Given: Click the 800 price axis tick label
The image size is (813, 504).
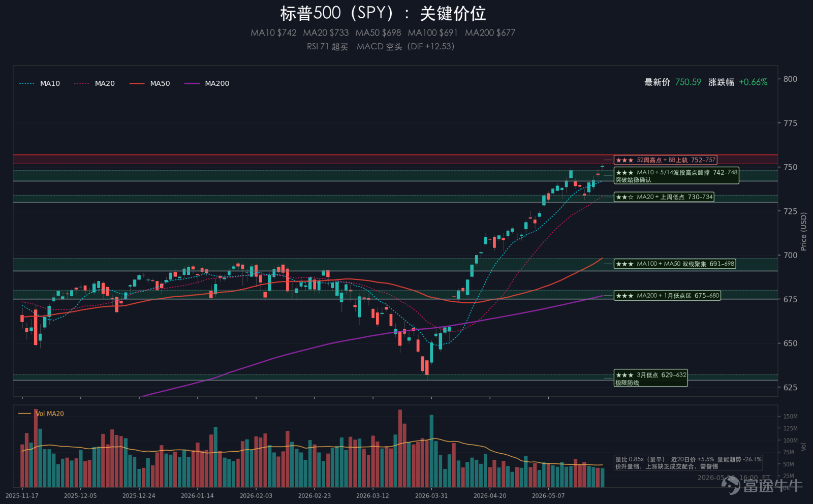Looking at the screenshot, I should [790, 79].
